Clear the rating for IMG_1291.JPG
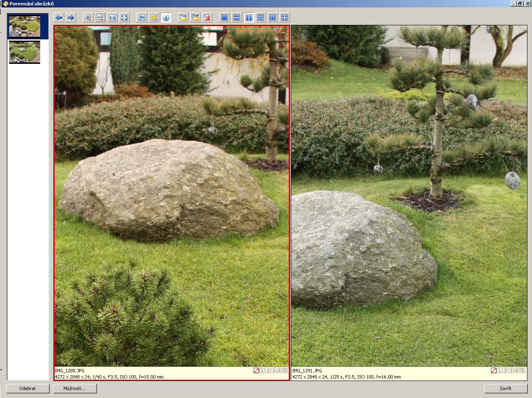The height and width of the screenshot is (398, 532). pyautogui.click(x=493, y=371)
